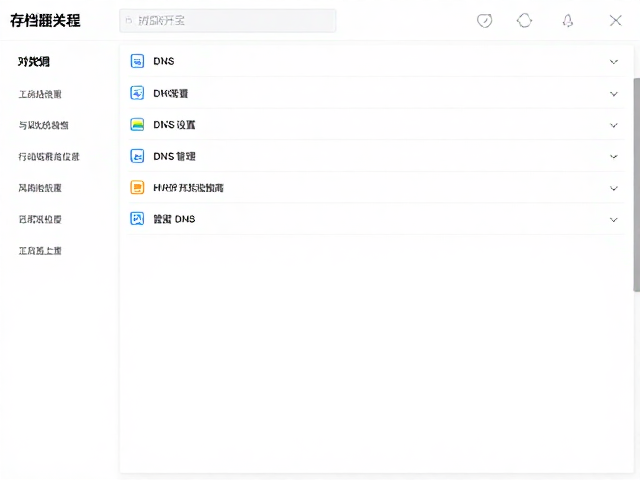The width and height of the screenshot is (640, 480).
Task: Select the third sidebar item
Action: 43,125
